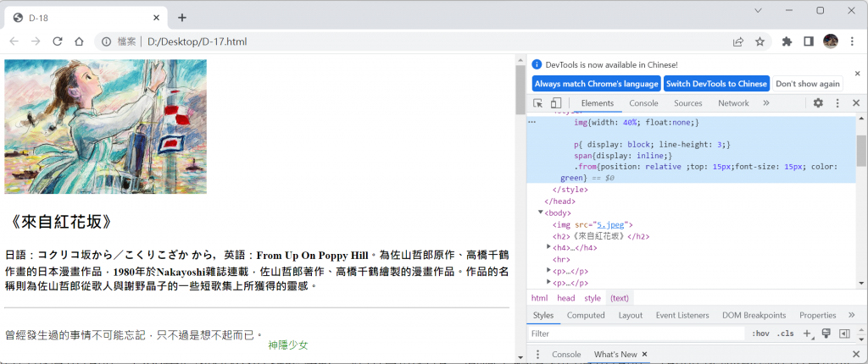This screenshot has height=364, width=868.
Task: Select the closing style tag row
Action: click(692, 190)
